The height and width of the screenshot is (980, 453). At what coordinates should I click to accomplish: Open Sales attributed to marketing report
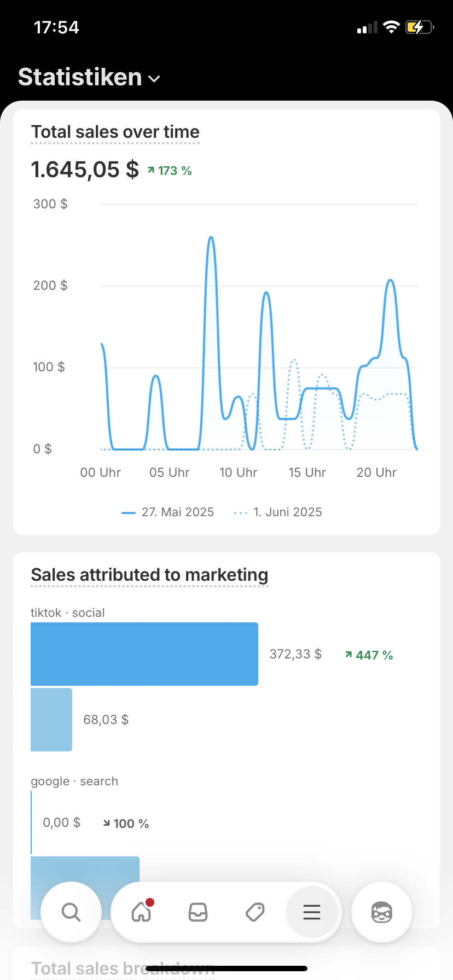(x=149, y=575)
